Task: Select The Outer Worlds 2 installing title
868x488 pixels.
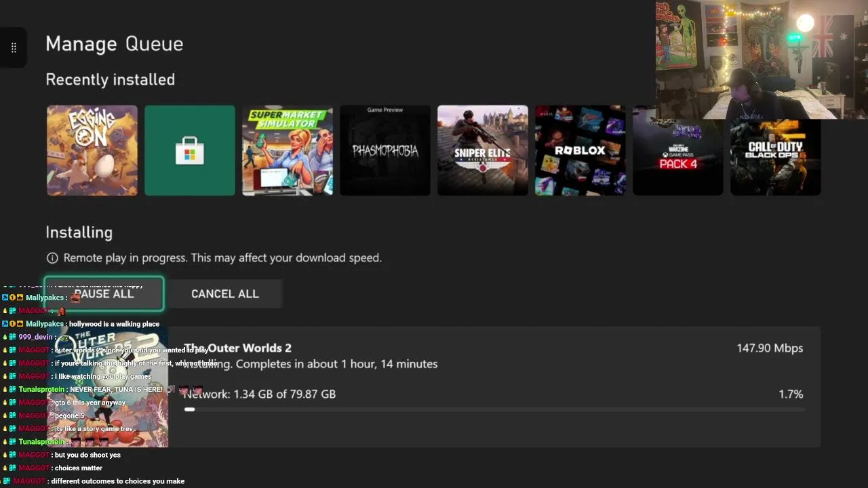Action: [238, 348]
